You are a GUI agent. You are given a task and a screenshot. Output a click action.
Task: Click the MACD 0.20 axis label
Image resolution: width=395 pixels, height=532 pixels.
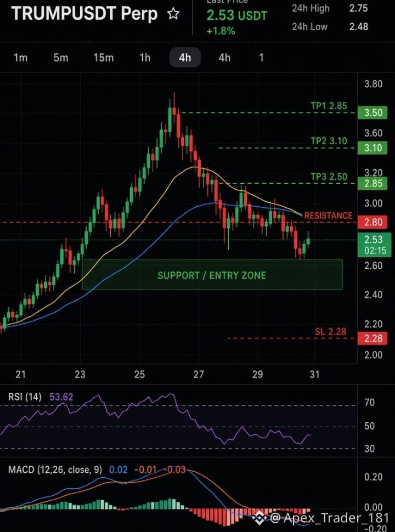click(373, 477)
